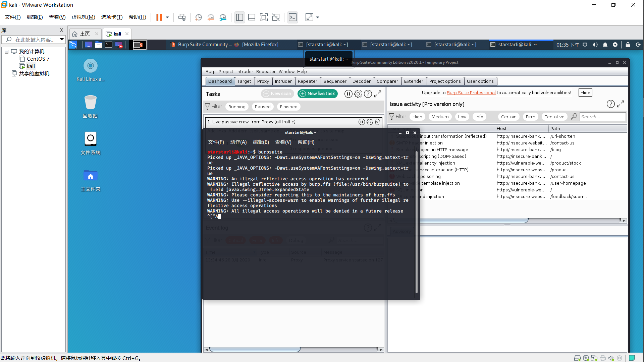Lock the Kali screen with padlock icon
This screenshot has width=644, height=362.
[628, 45]
